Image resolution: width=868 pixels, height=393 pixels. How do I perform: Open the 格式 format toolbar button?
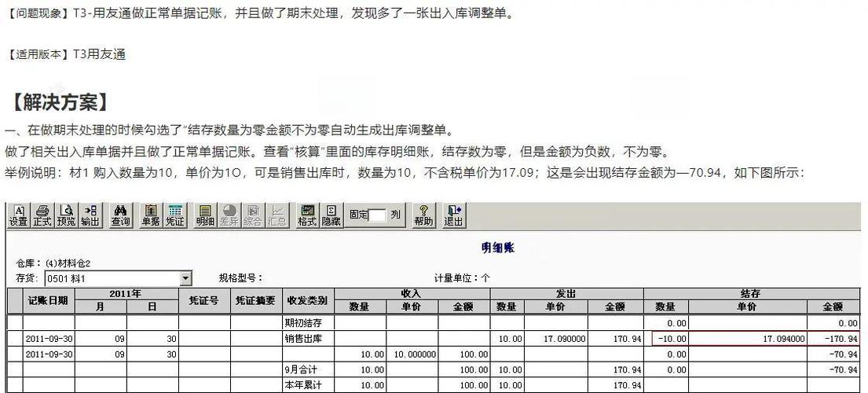tap(306, 215)
